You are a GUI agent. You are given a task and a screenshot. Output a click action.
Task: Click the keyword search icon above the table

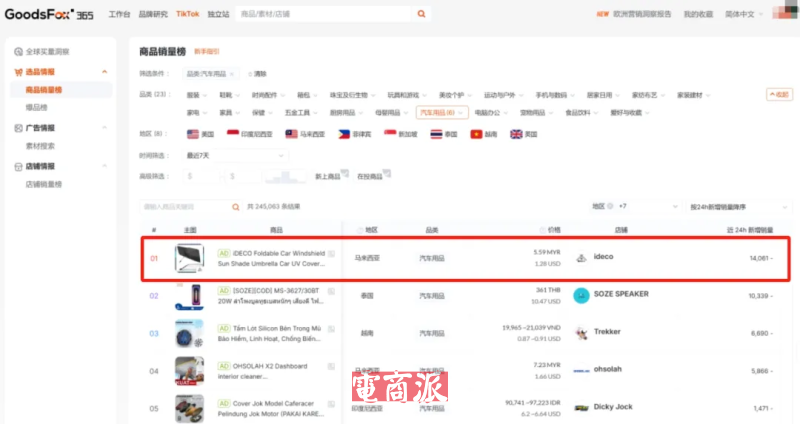coord(236,206)
